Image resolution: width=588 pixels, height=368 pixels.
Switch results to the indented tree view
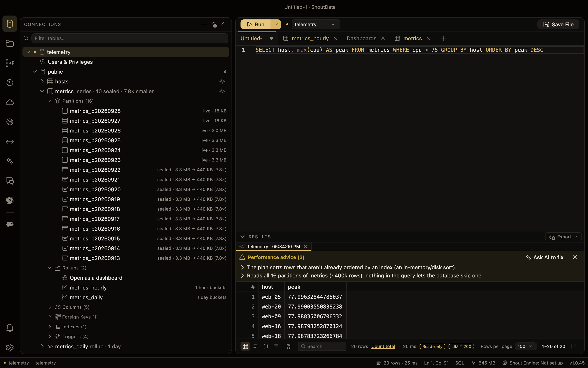coord(276,346)
